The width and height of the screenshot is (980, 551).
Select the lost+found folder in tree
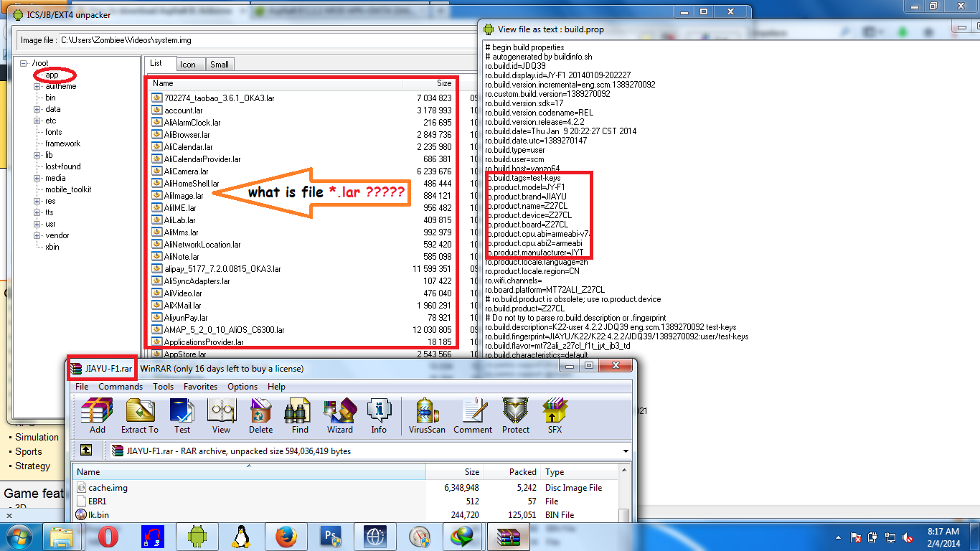click(63, 166)
